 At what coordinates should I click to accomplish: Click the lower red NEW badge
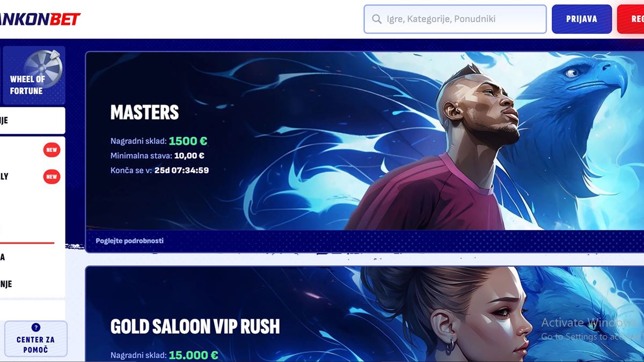click(52, 176)
